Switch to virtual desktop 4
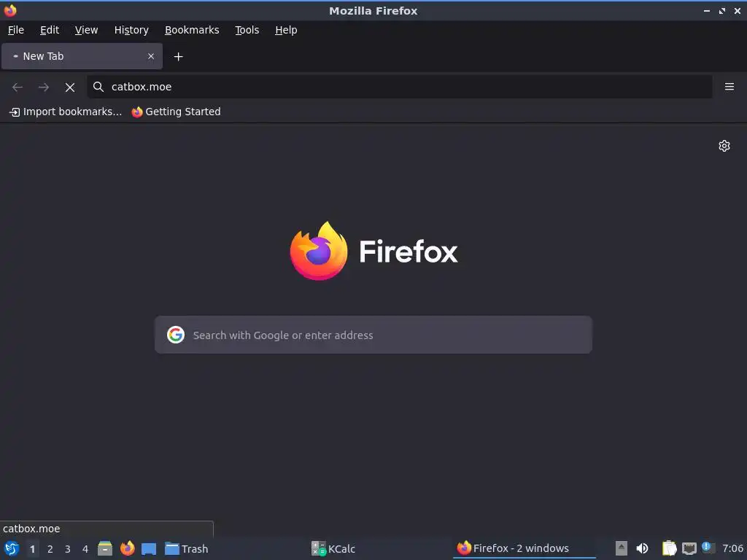Image resolution: width=747 pixels, height=560 pixels. pos(85,549)
